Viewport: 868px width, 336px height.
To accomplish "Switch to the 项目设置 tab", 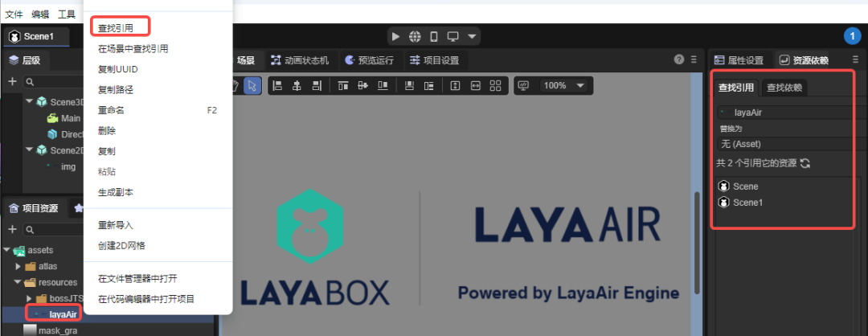I will pyautogui.click(x=435, y=60).
